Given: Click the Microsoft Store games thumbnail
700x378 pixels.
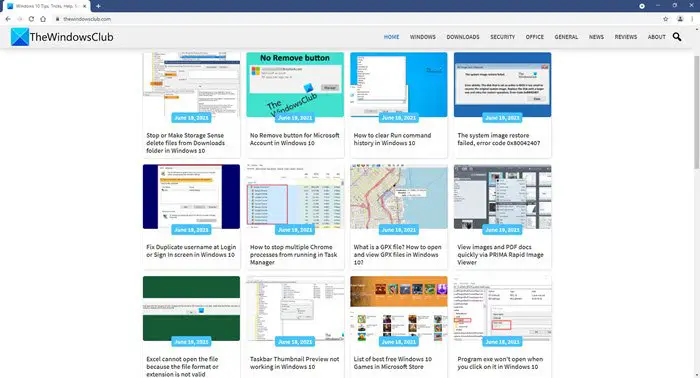Looking at the screenshot, I should (x=399, y=308).
